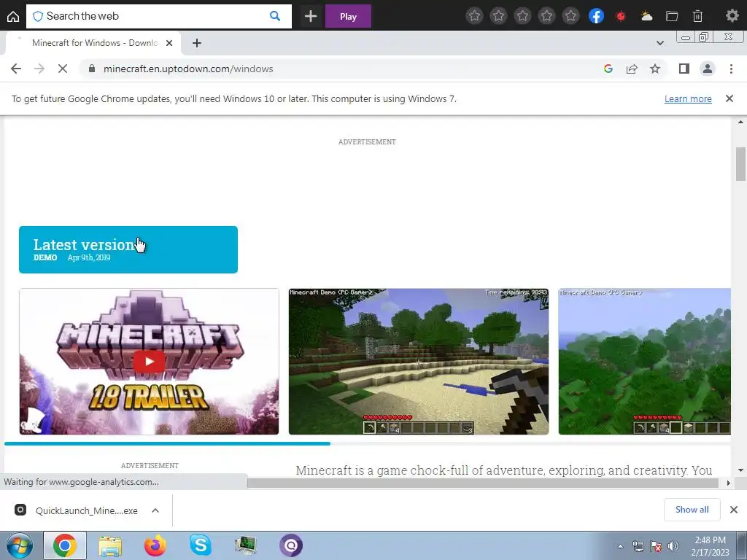Click the red ladybug icon
The height and width of the screenshot is (560, 747).
[621, 16]
